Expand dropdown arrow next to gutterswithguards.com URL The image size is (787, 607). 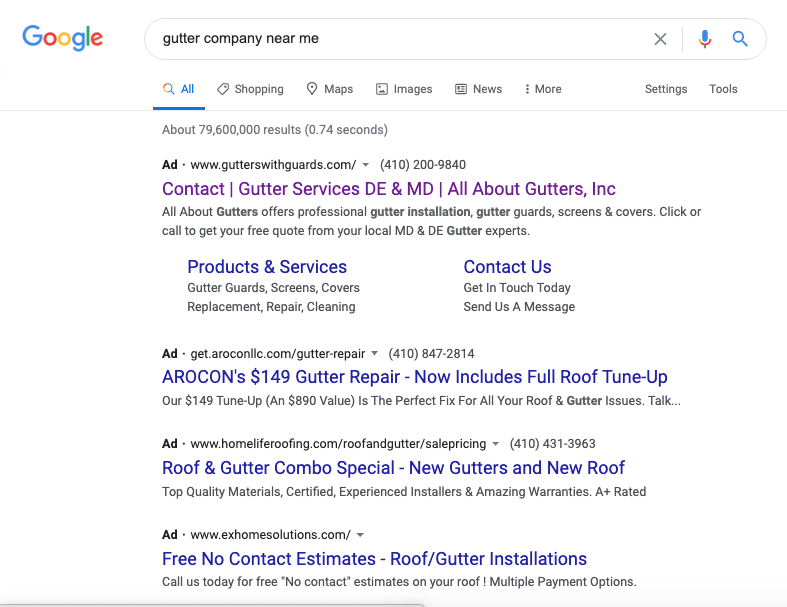(x=366, y=165)
